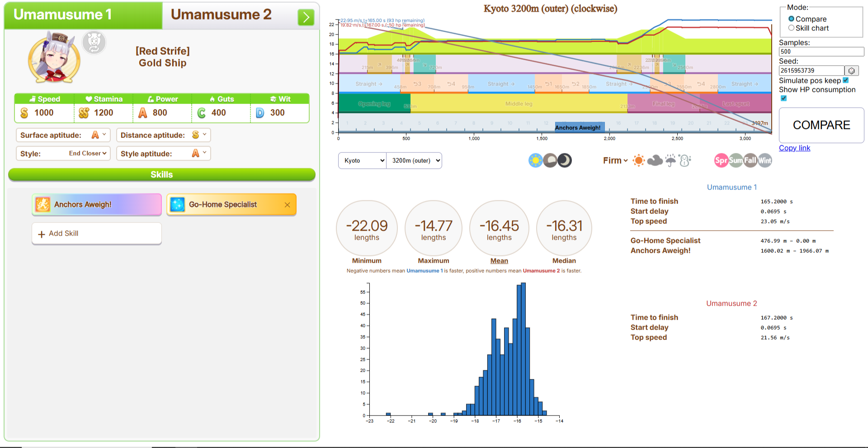Click the Power stat rank A icon

143,113
